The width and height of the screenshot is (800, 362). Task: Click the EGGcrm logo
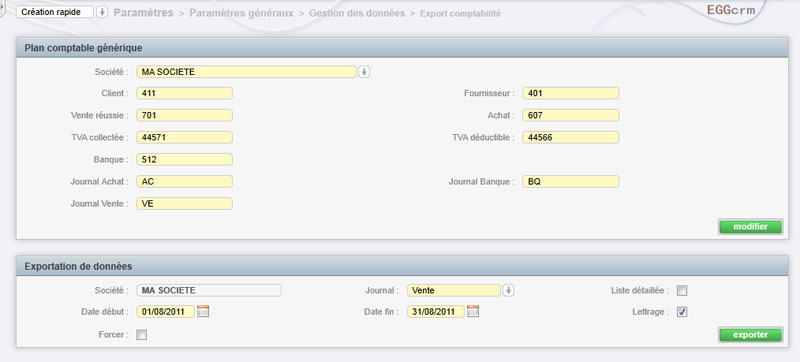[x=731, y=10]
